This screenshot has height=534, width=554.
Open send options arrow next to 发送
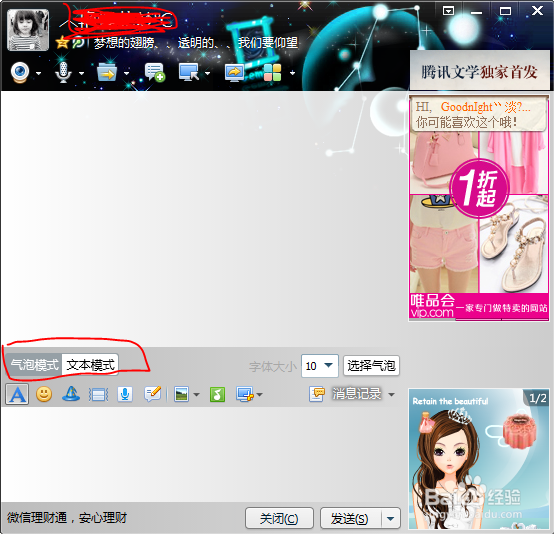point(390,518)
